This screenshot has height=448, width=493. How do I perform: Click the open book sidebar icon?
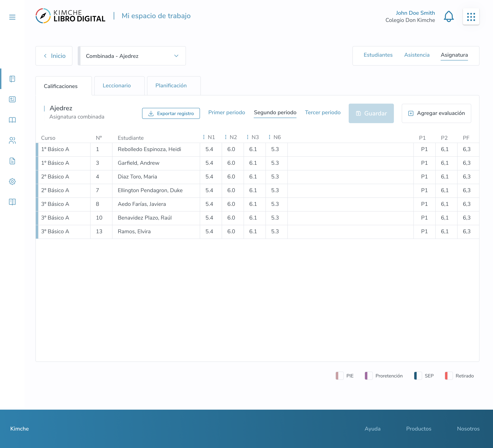(12, 120)
